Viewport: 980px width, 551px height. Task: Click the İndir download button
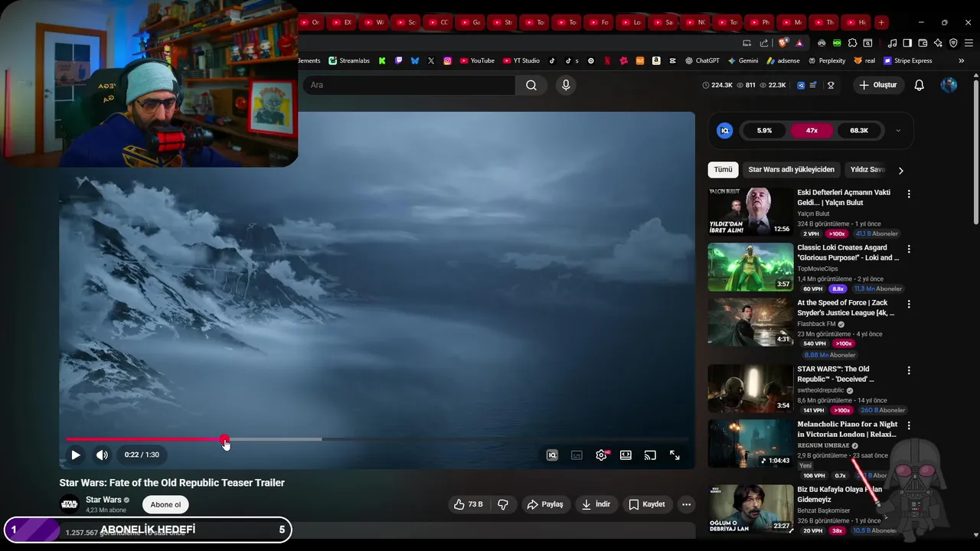point(596,504)
